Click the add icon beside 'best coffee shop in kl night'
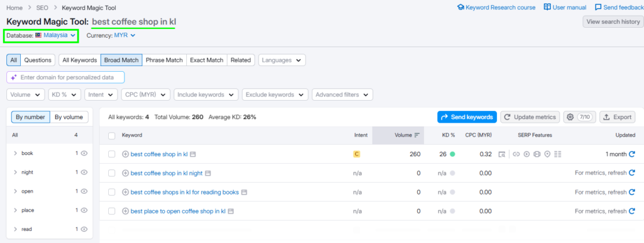Screen dimensions: 644x243 coord(126,173)
